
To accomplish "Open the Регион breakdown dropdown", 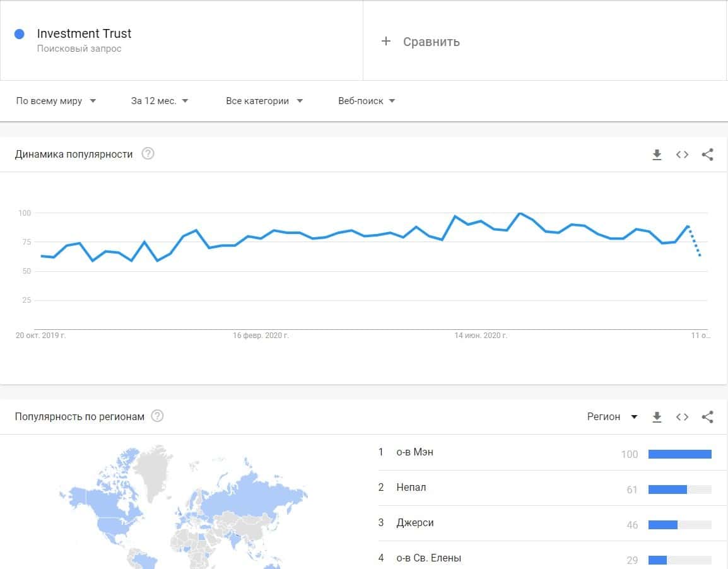I will [612, 417].
